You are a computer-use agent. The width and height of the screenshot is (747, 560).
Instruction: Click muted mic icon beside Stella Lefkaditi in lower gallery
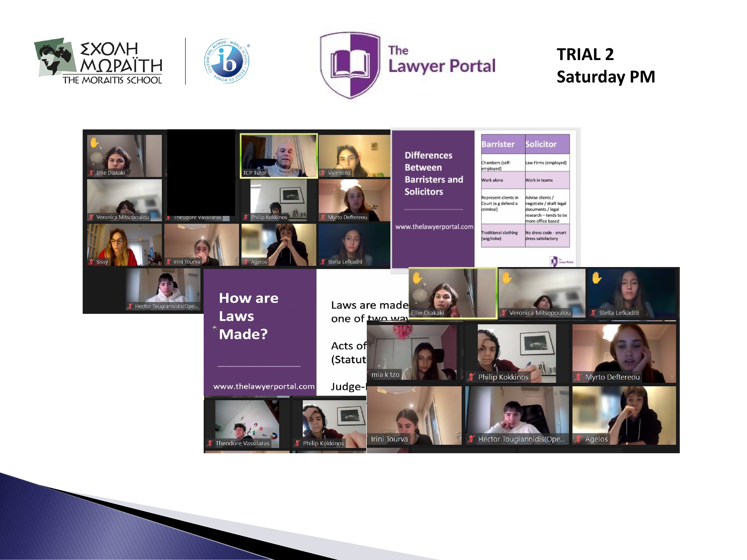593,313
